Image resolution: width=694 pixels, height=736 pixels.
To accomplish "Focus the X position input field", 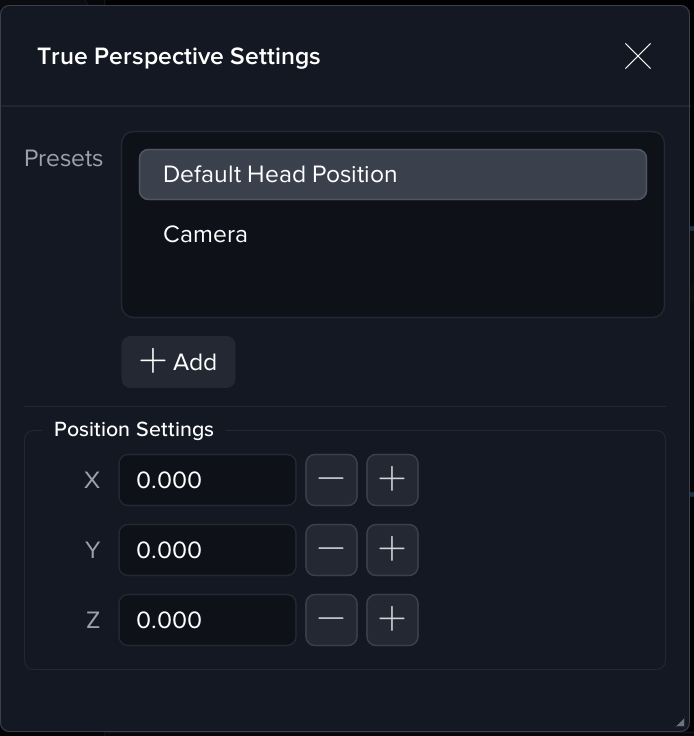I will [207, 480].
